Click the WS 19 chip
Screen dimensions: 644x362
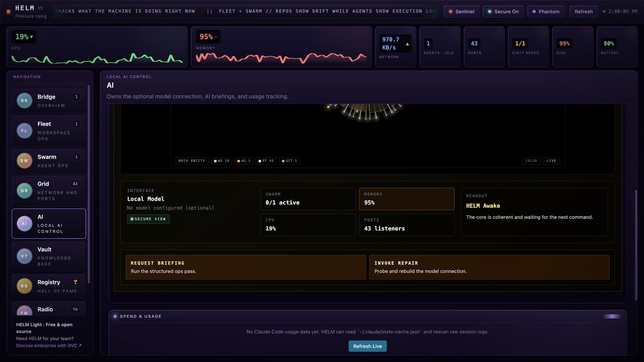[222, 161]
